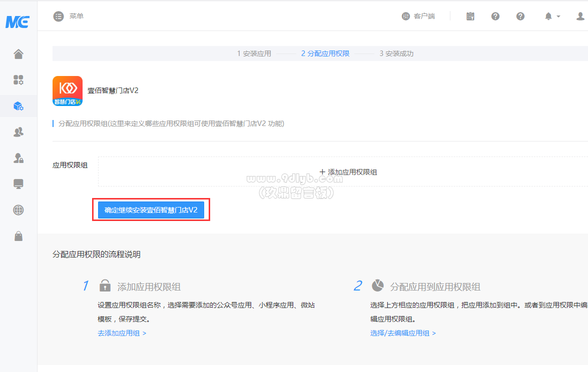Open the calendar notes icon in header
Screen dimensions: 588x372
pyautogui.click(x=470, y=16)
